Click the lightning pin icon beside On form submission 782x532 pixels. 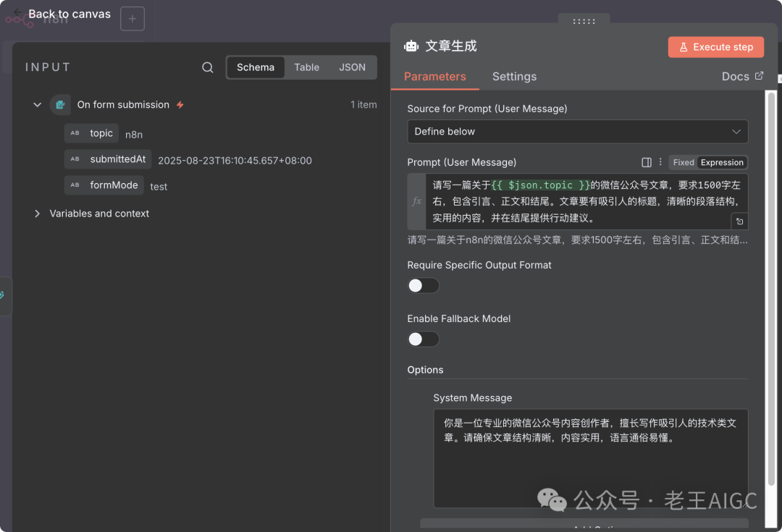tap(180, 104)
